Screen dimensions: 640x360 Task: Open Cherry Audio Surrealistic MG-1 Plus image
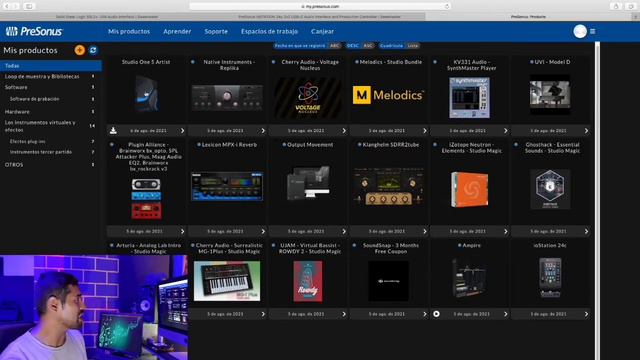pyautogui.click(x=227, y=281)
